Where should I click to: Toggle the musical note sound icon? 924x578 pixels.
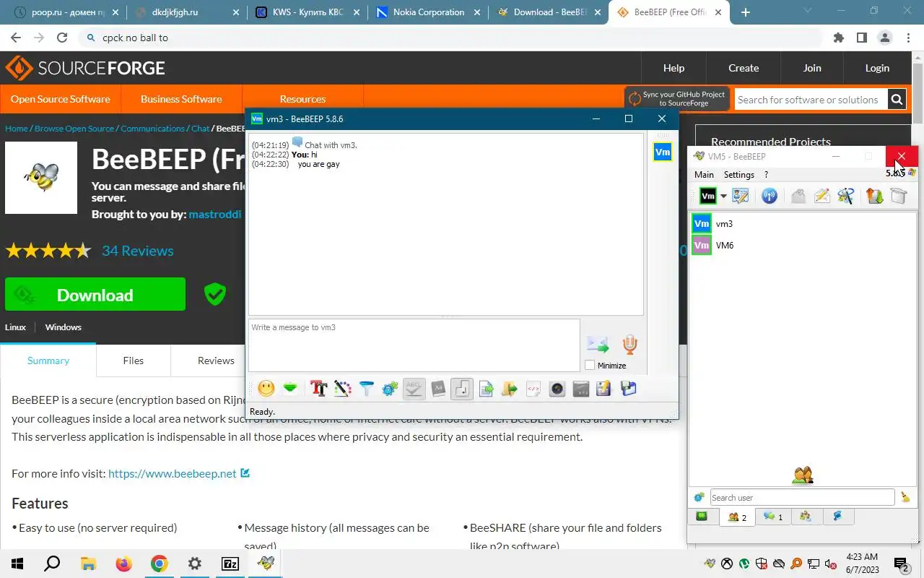pos(462,389)
